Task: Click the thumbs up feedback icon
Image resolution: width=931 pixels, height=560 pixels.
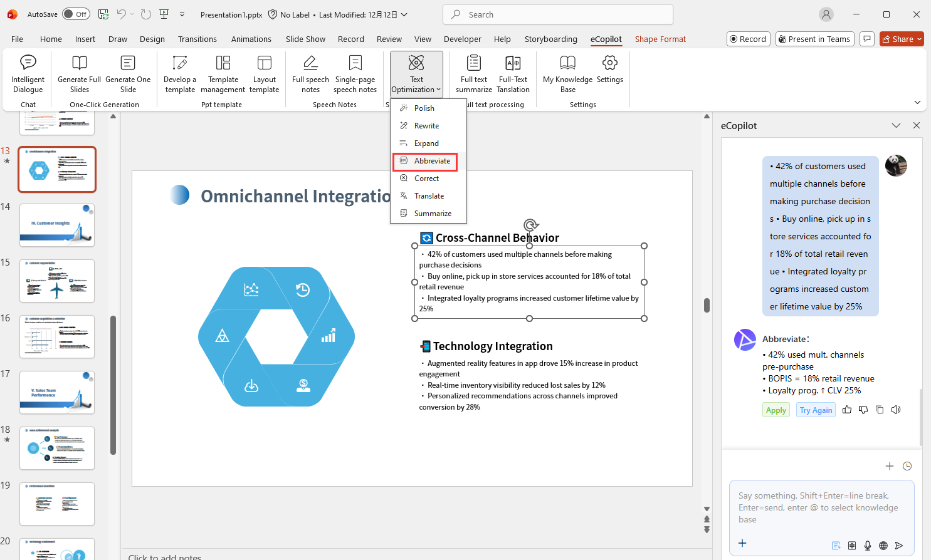Action: pos(847,410)
